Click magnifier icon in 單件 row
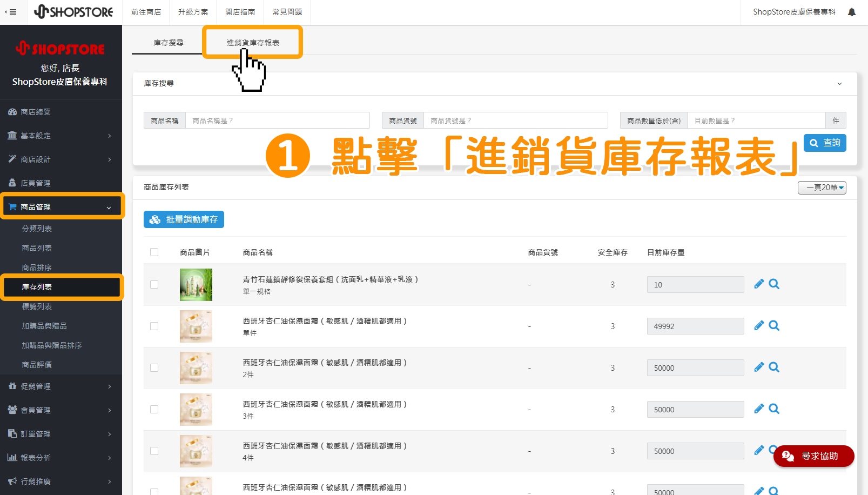 tap(774, 326)
